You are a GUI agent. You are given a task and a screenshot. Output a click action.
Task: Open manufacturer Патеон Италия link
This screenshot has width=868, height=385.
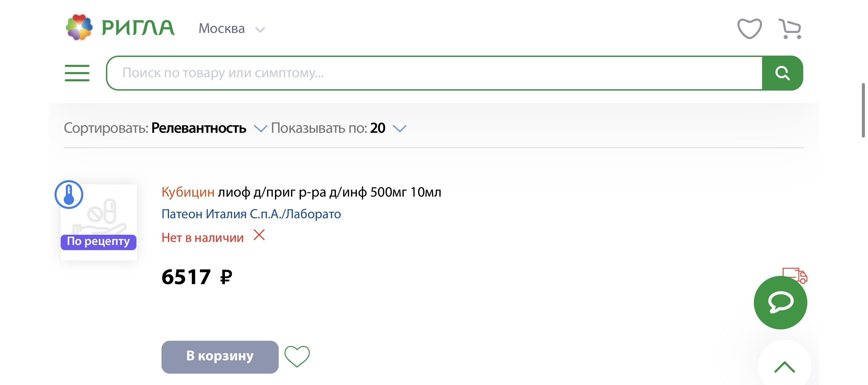click(x=251, y=214)
